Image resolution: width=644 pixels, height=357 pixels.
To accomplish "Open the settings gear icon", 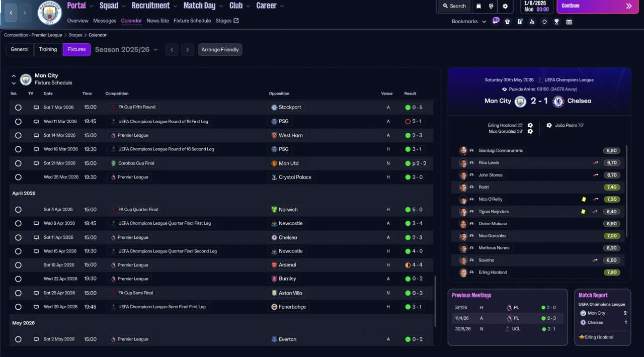I will click(x=505, y=6).
